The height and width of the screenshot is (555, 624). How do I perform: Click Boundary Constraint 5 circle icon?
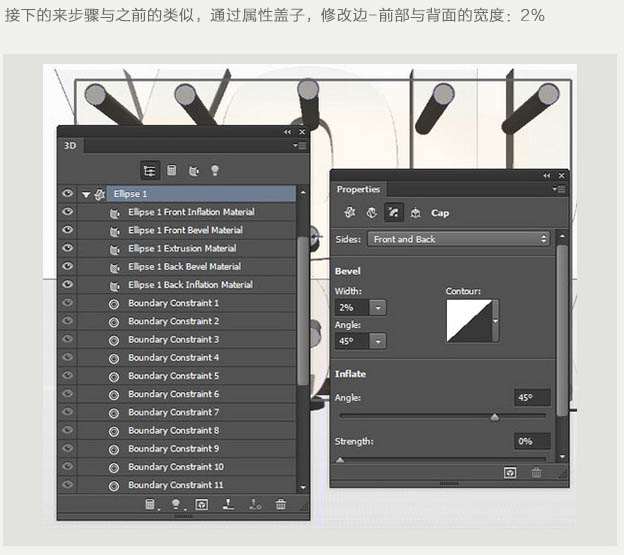(114, 377)
